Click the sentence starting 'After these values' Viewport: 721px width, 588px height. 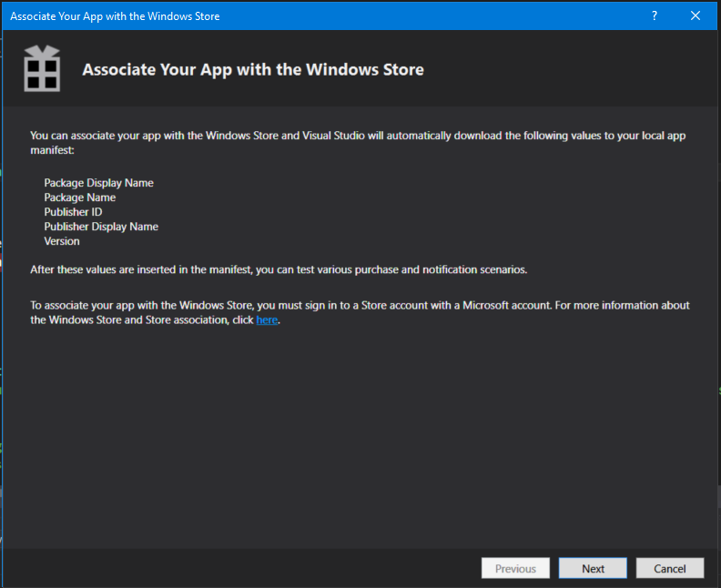(279, 270)
